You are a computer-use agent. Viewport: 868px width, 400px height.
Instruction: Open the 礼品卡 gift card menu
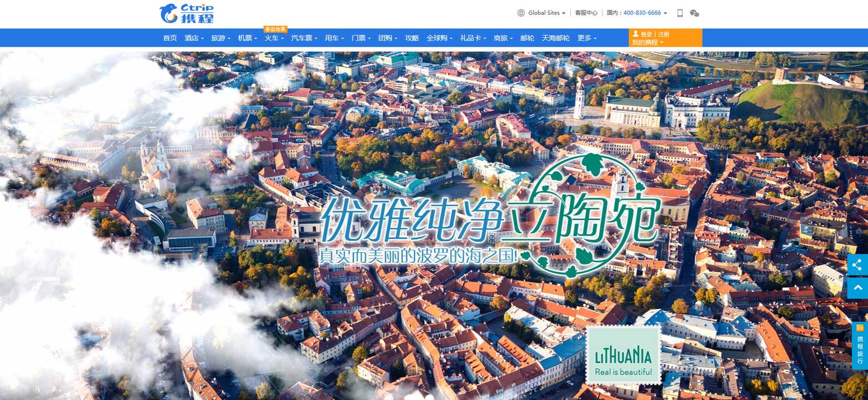[x=473, y=38]
